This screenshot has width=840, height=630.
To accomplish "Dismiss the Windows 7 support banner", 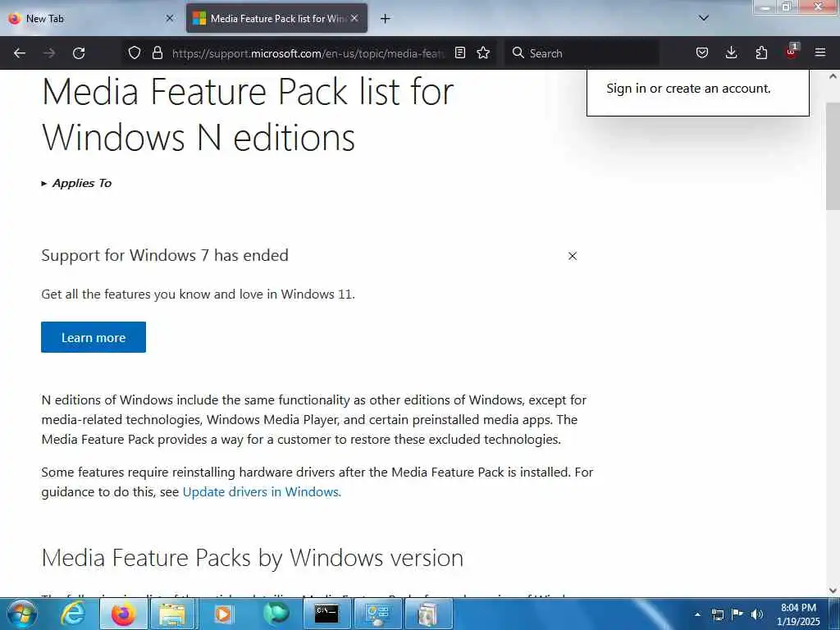I will [573, 256].
